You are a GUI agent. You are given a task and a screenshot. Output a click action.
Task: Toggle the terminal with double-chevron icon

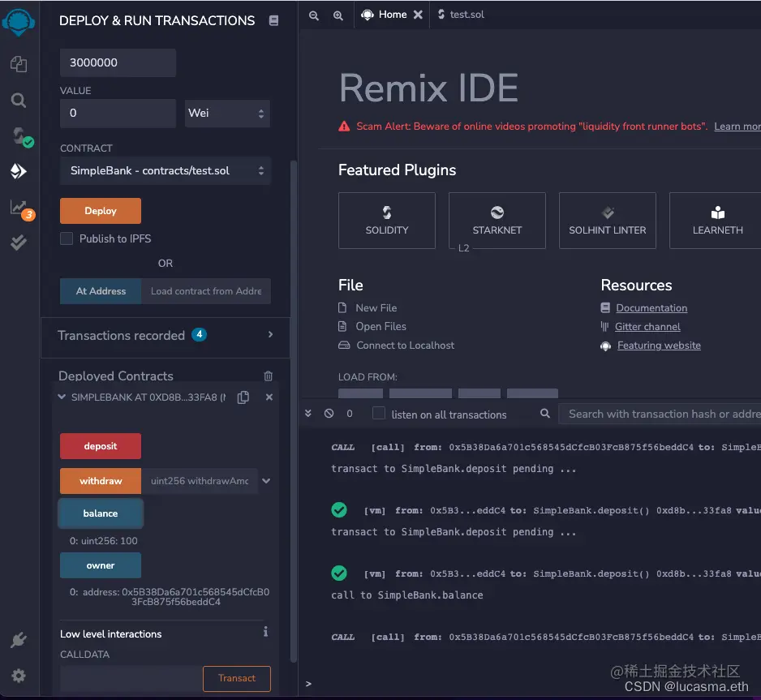pyautogui.click(x=308, y=414)
